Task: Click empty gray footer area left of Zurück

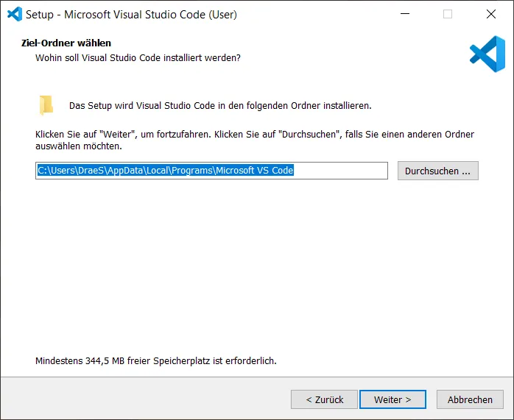Action: click(147, 399)
